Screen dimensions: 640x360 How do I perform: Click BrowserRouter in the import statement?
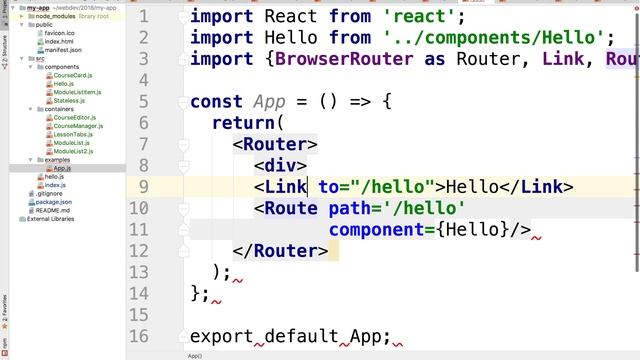[x=344, y=59]
